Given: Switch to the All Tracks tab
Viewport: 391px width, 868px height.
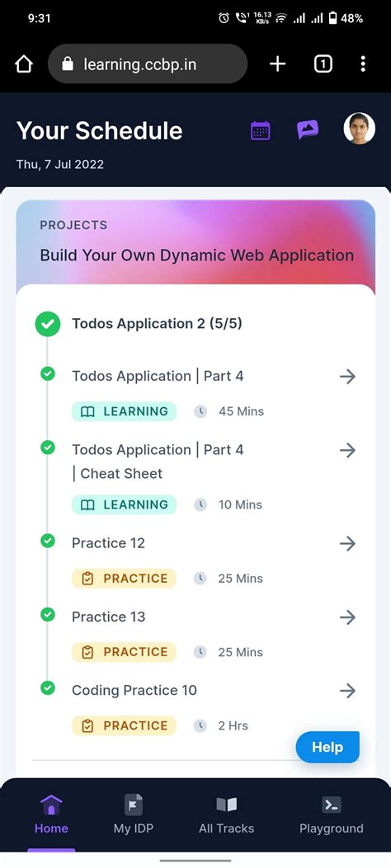Looking at the screenshot, I should coord(227,814).
